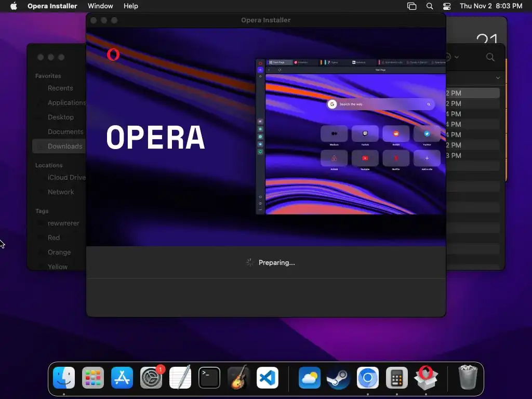Click the Tags header in Finder sidebar
Image resolution: width=532 pixels, height=399 pixels.
42,211
